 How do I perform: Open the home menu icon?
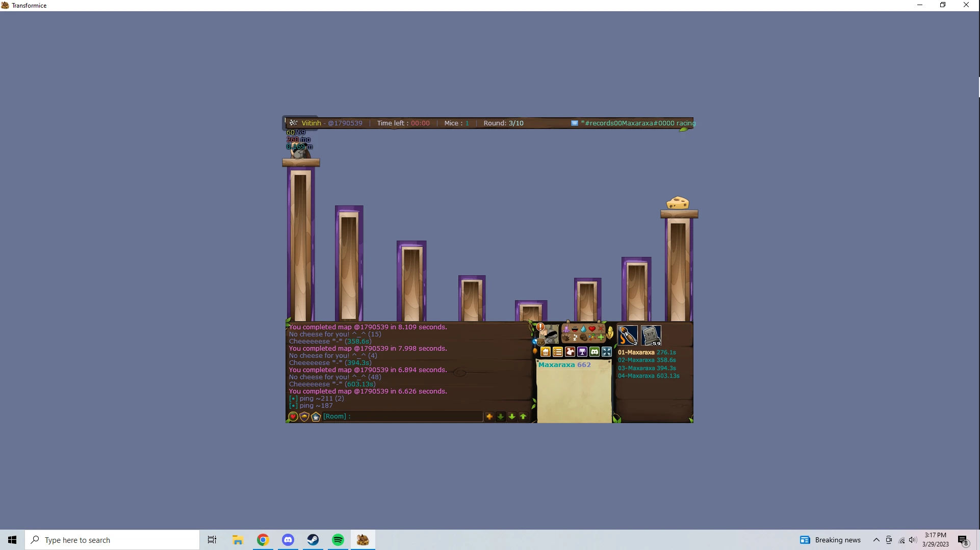(x=546, y=352)
